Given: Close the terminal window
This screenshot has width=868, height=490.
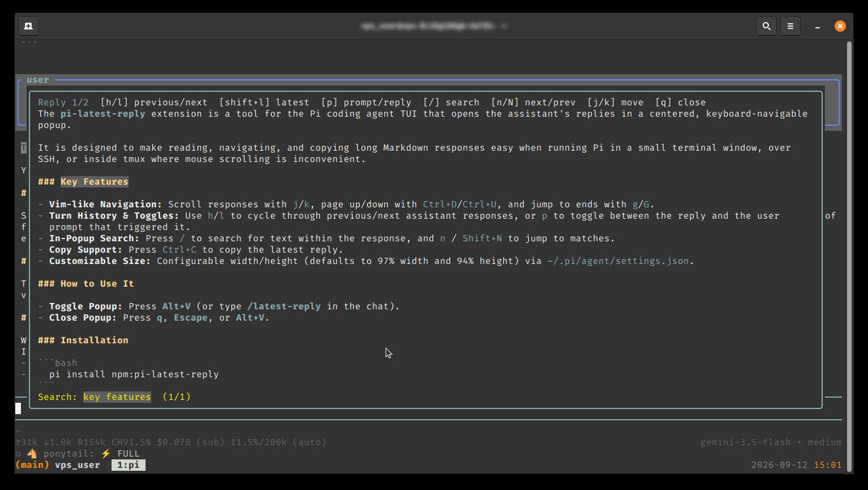Looking at the screenshot, I should coord(840,26).
